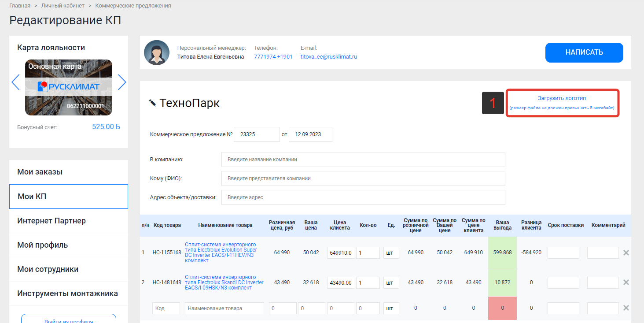The width and height of the screenshot is (644, 323).
Task: Click comment field for row 1
Action: [603, 253]
